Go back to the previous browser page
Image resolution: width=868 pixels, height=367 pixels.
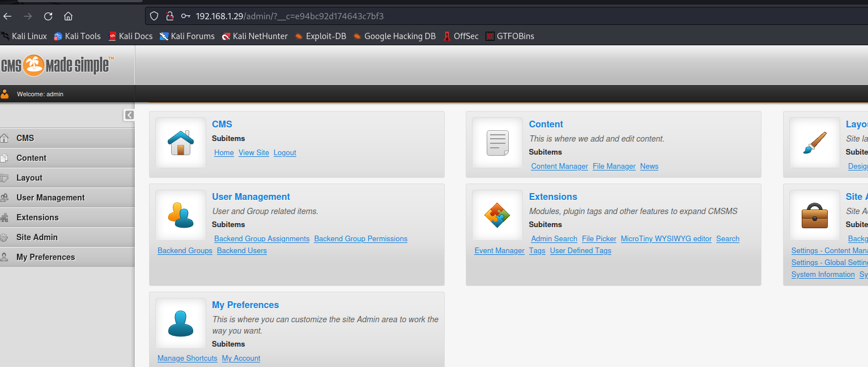(x=7, y=16)
